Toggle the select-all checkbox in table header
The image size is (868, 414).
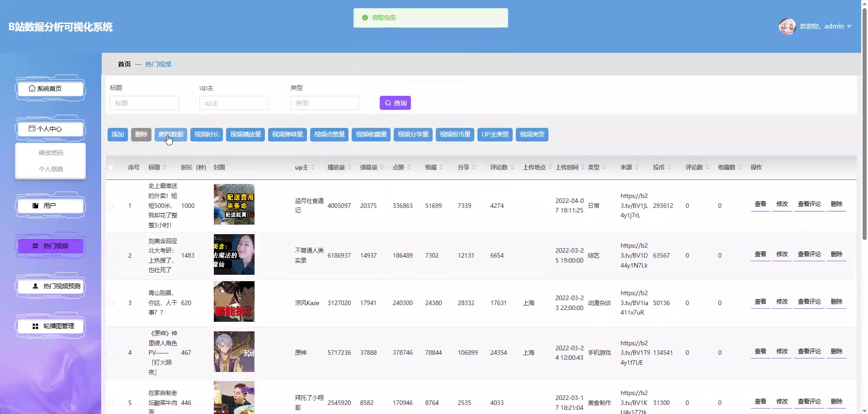(x=111, y=168)
